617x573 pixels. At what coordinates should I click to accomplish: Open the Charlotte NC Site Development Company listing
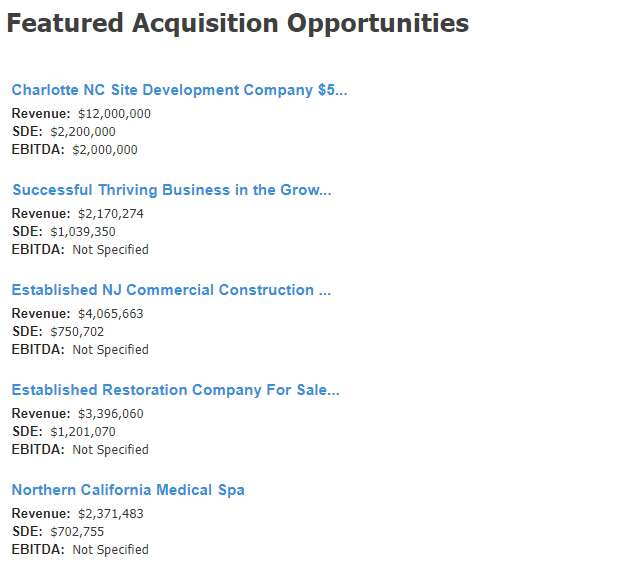click(x=179, y=90)
